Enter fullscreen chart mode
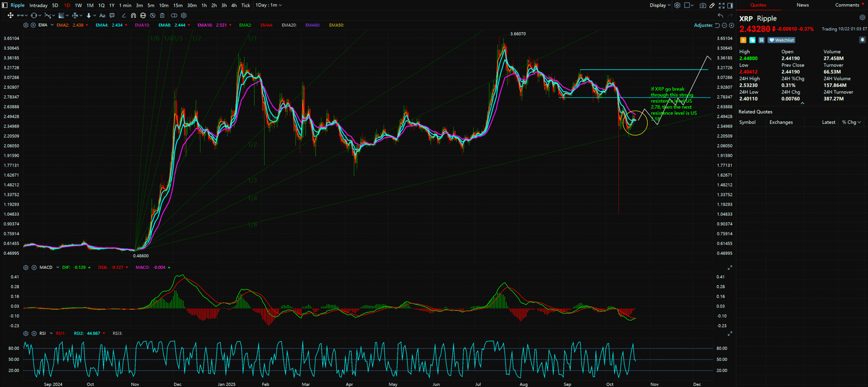 tap(722, 5)
